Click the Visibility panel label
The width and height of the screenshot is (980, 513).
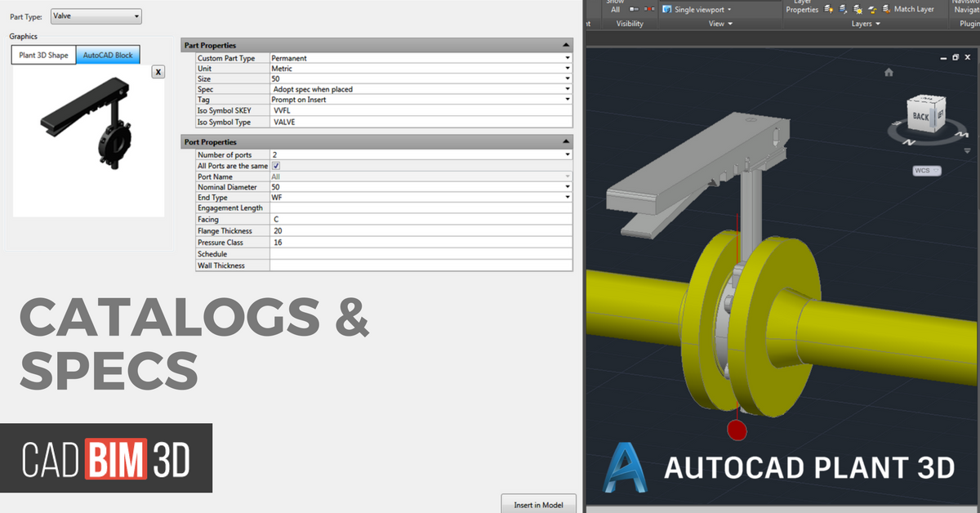(x=630, y=24)
